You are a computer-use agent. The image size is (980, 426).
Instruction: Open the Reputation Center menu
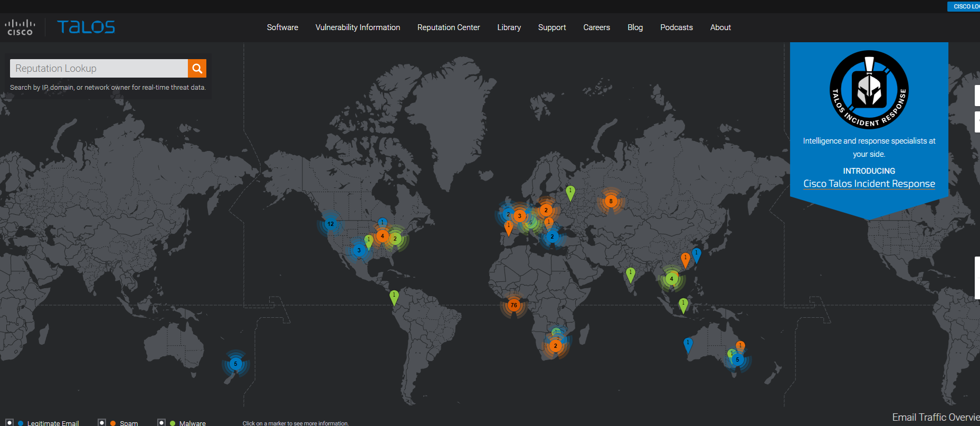click(449, 27)
